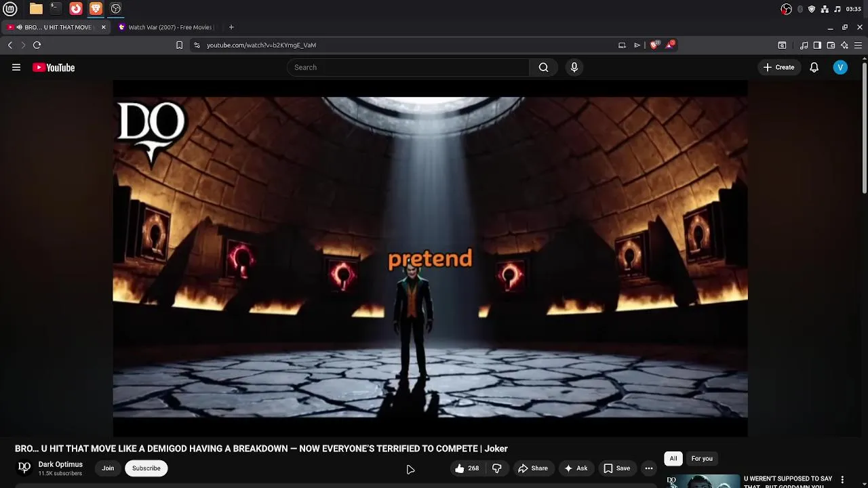Open the Brave Rewards triangle icon
The image size is (868, 488).
[670, 45]
